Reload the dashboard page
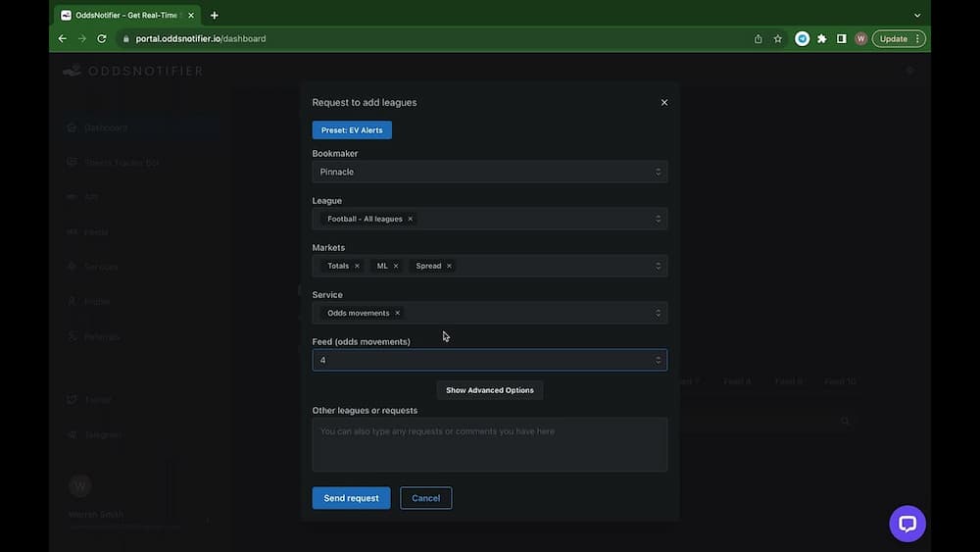Viewport: 980px width, 552px height. (102, 39)
